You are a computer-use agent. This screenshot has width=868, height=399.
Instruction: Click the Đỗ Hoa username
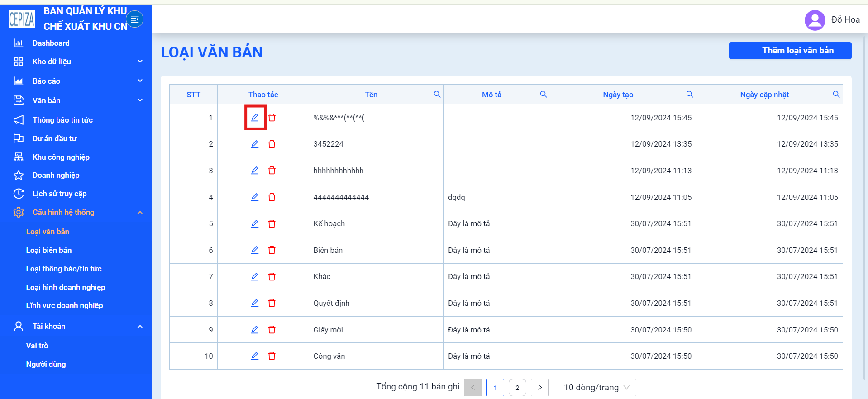click(x=845, y=19)
